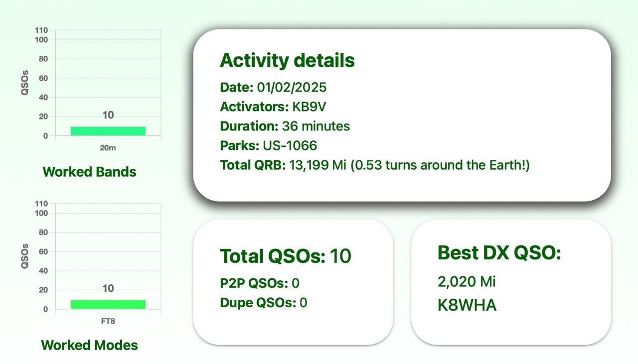This screenshot has width=638, height=364.
Task: Click the Total QRB 13,199 Mi line
Action: click(x=374, y=165)
